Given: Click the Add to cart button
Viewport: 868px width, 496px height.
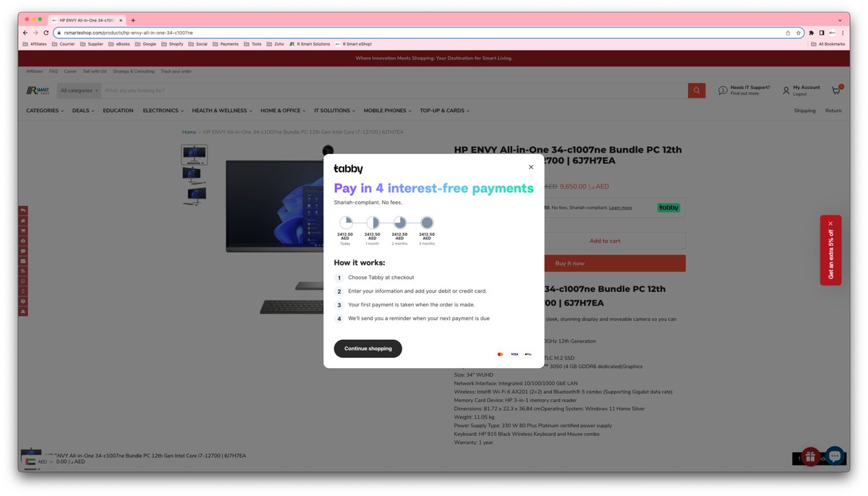Looking at the screenshot, I should click(605, 241).
